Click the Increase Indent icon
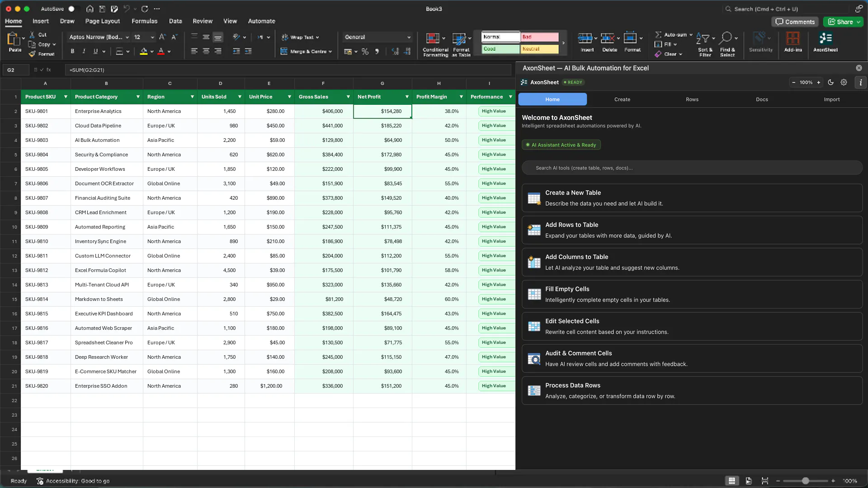 click(248, 52)
